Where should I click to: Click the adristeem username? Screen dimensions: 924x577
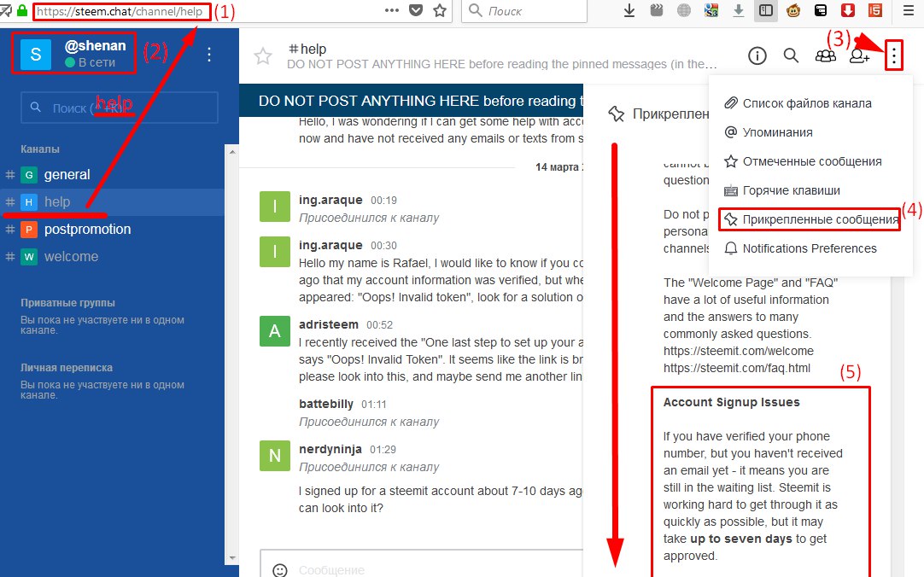click(x=329, y=324)
